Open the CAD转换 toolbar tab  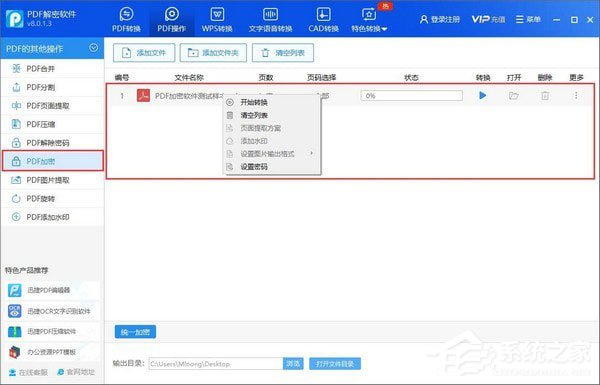pos(323,20)
